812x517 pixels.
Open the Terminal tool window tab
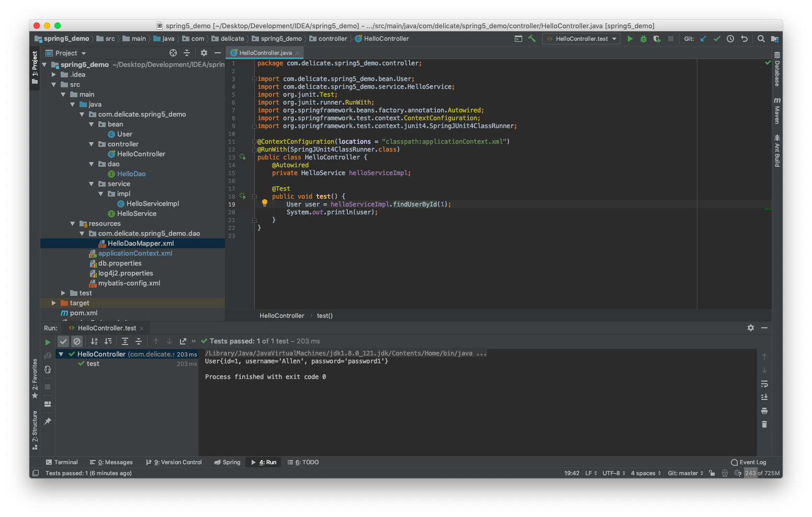[x=62, y=462]
